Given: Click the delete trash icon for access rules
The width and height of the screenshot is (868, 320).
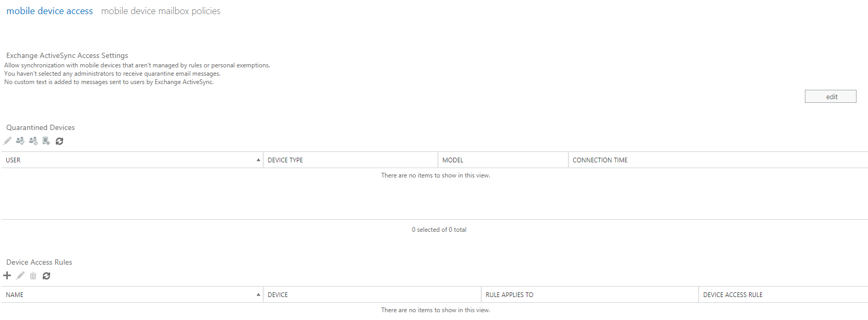Looking at the screenshot, I should [x=33, y=276].
